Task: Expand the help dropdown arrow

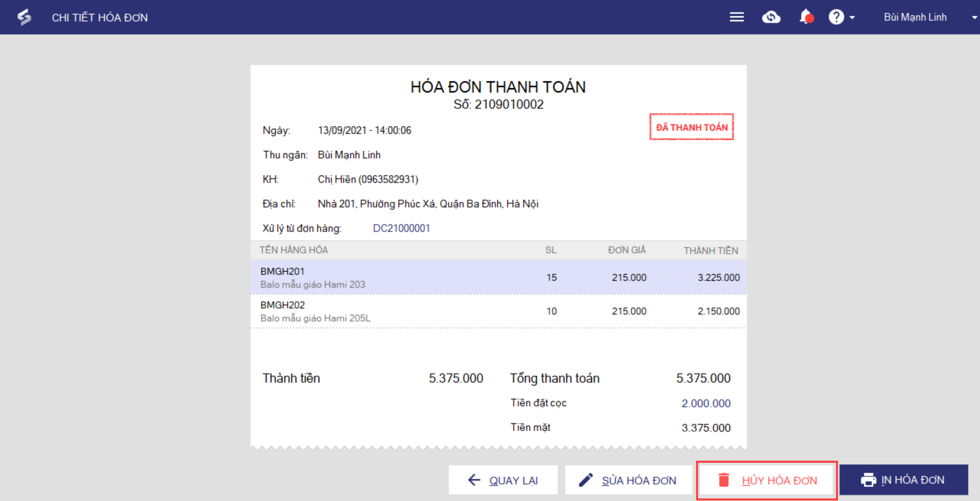Action: pos(852,18)
